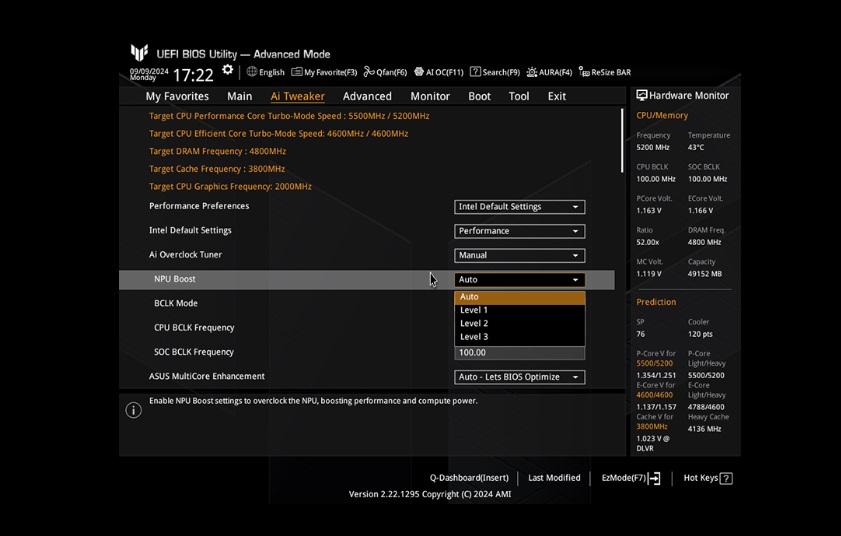The height and width of the screenshot is (536, 841).
Task: Open My Favorite(F3) from the toolbar
Action: click(324, 72)
